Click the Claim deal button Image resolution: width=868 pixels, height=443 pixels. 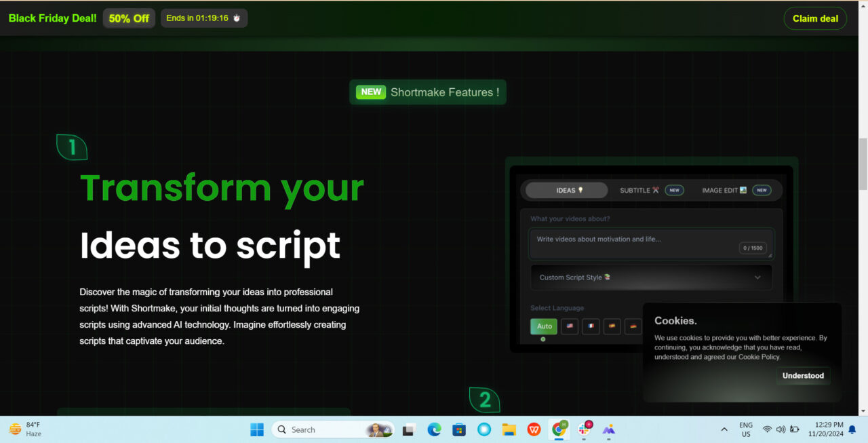pyautogui.click(x=815, y=18)
